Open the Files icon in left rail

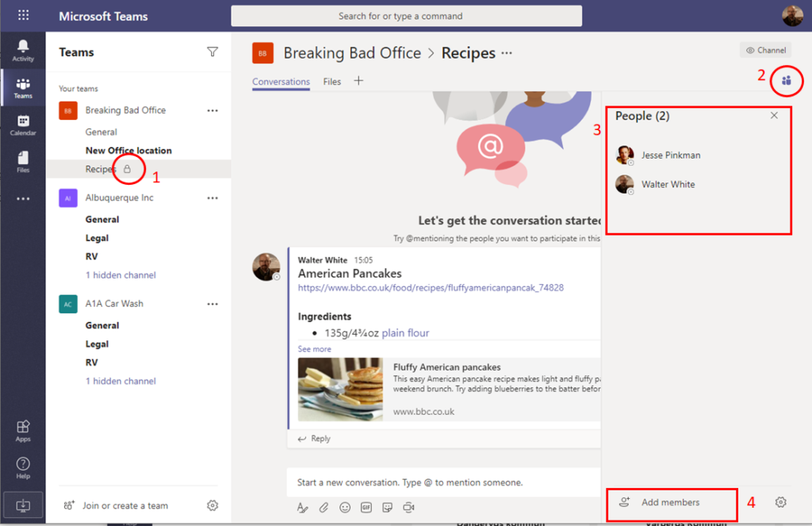coord(23,162)
